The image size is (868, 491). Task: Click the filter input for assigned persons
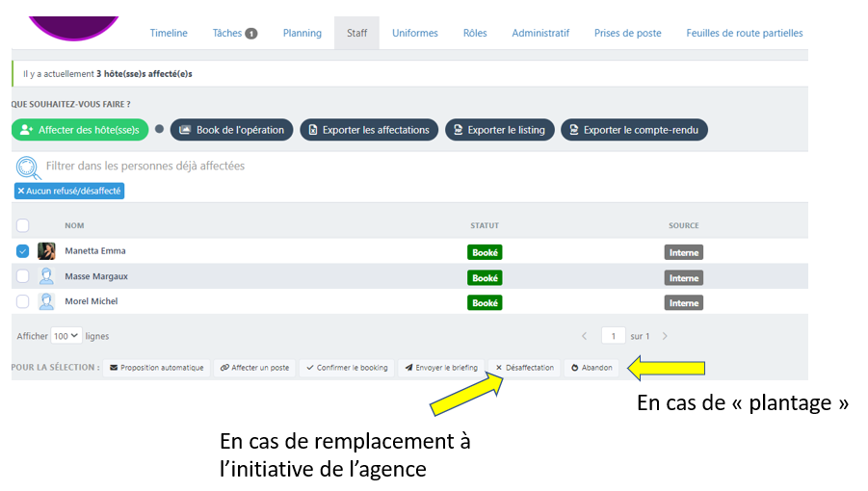pyautogui.click(x=193, y=167)
